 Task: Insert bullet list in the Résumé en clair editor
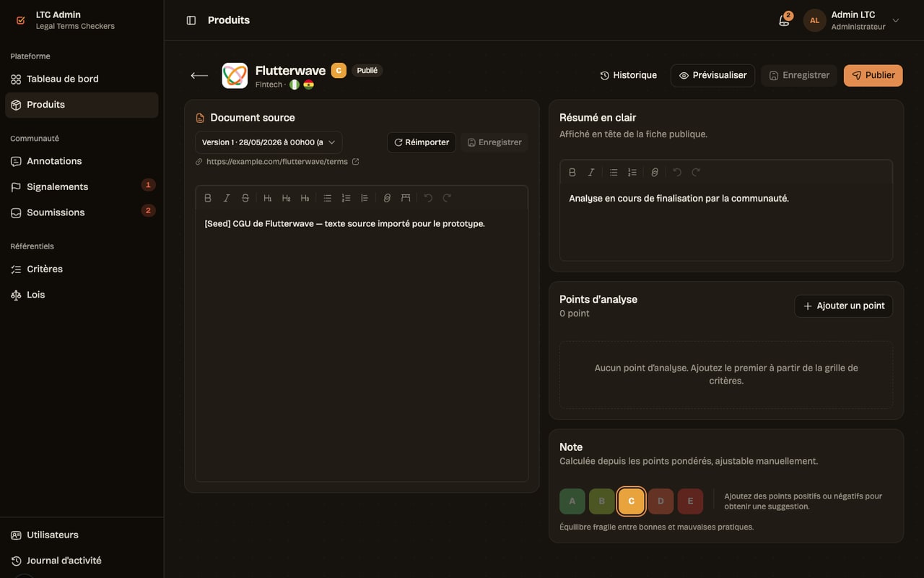coord(614,173)
